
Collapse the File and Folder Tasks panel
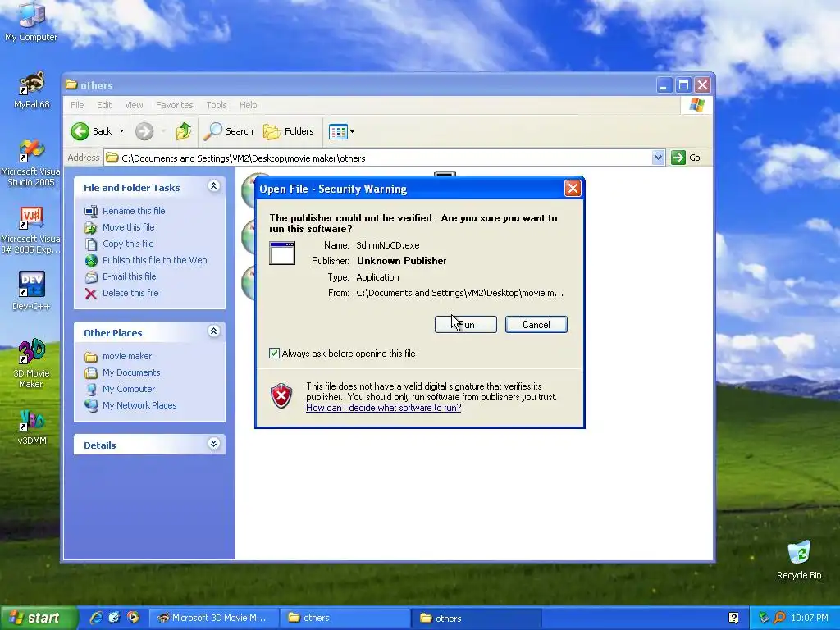click(214, 186)
